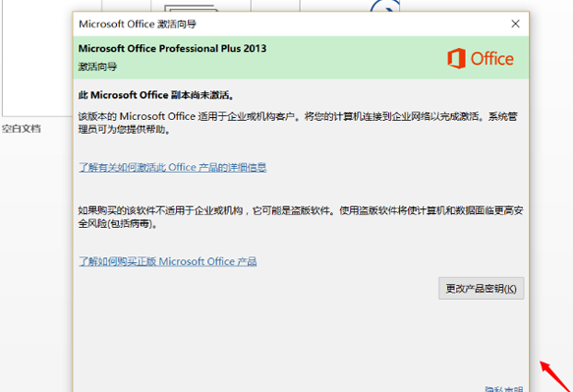Image resolution: width=573 pixels, height=392 pixels.
Task: Click the paragraph warning about 盗版软件
Action: point(301,217)
